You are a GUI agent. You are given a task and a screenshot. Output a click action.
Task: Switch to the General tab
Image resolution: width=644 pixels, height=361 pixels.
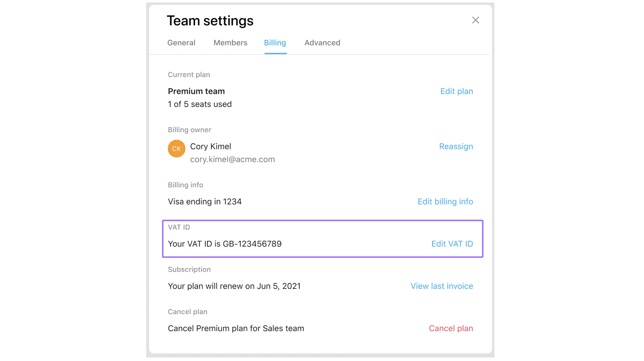(181, 43)
